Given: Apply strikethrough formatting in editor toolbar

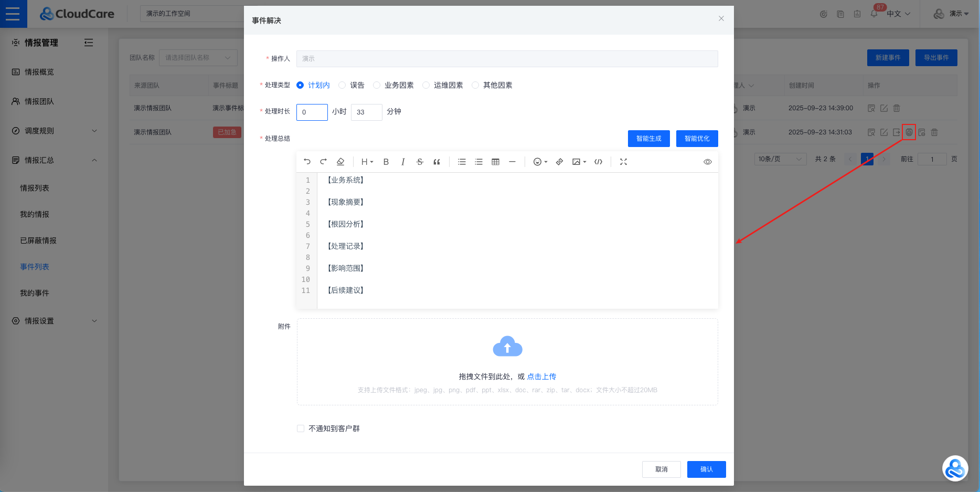Looking at the screenshot, I should pos(420,162).
